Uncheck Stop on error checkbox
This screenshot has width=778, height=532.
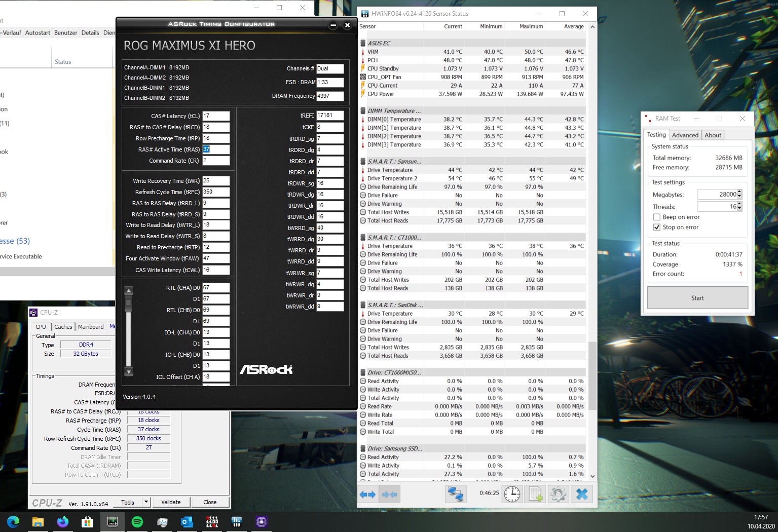[657, 227]
